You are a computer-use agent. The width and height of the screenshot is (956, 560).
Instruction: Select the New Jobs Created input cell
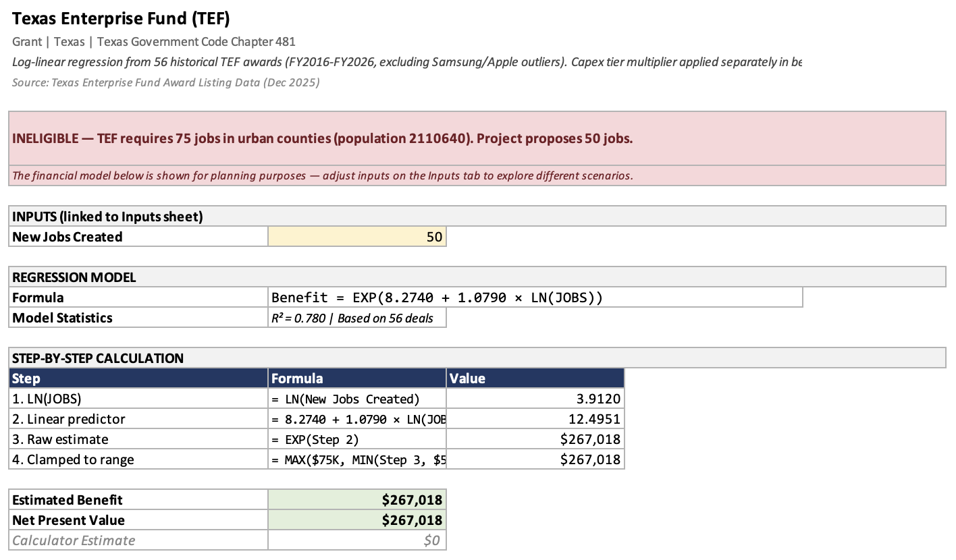[x=356, y=236]
